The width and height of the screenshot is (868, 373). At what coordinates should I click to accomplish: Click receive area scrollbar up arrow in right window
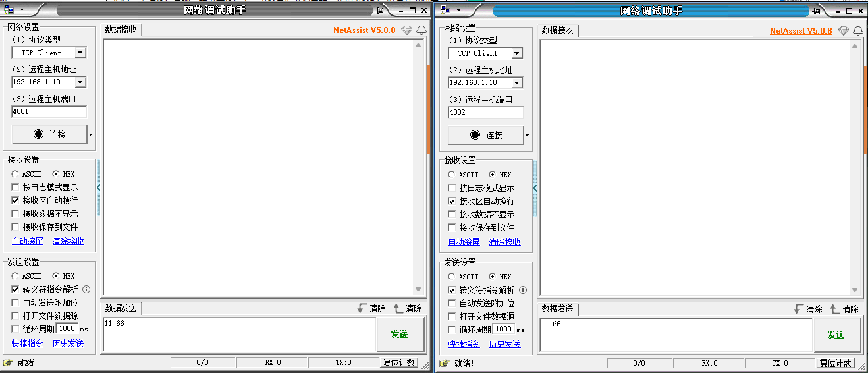pos(855,45)
